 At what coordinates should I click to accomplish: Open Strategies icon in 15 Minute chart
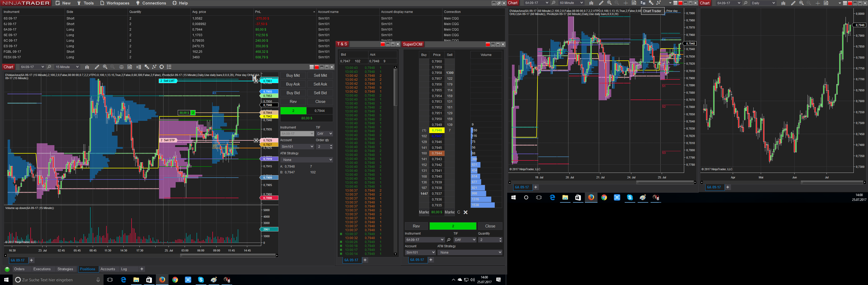point(162,67)
